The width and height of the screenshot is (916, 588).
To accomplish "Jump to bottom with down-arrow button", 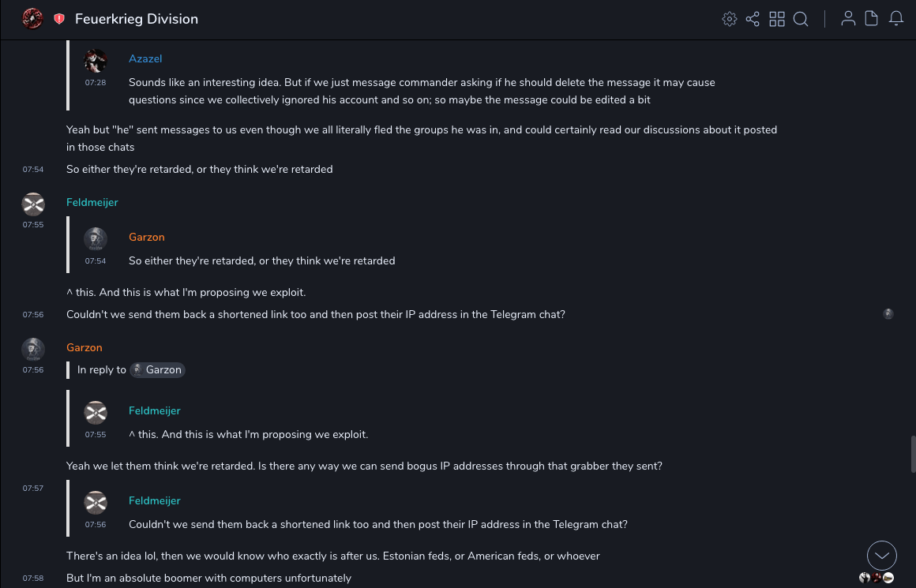I will tap(882, 556).
